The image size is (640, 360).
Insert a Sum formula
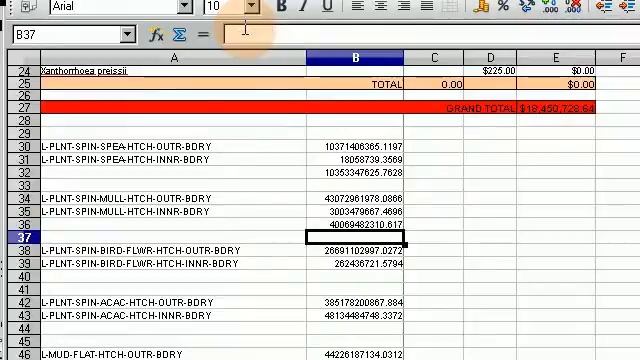[x=180, y=35]
